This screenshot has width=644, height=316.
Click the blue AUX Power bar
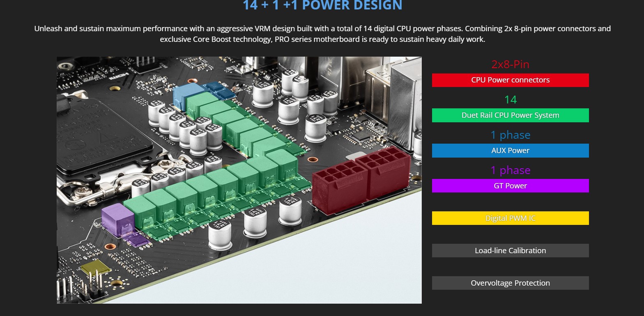(510, 151)
